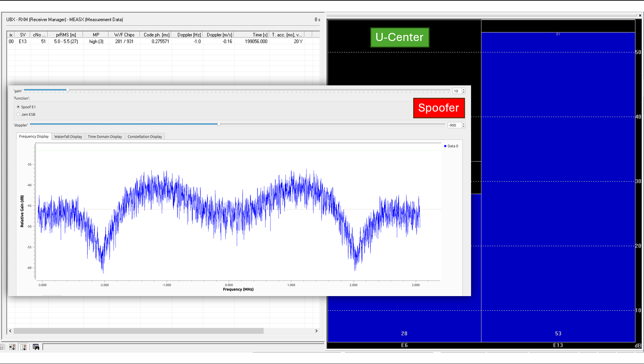Click the list icon with left and down arrows
Image resolution: width=644 pixels, height=364 pixels.
(12, 347)
